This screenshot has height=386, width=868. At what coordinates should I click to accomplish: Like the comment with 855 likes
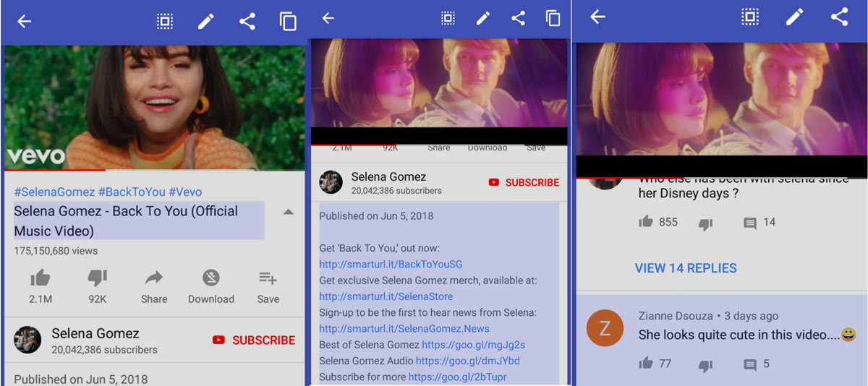[x=646, y=222]
